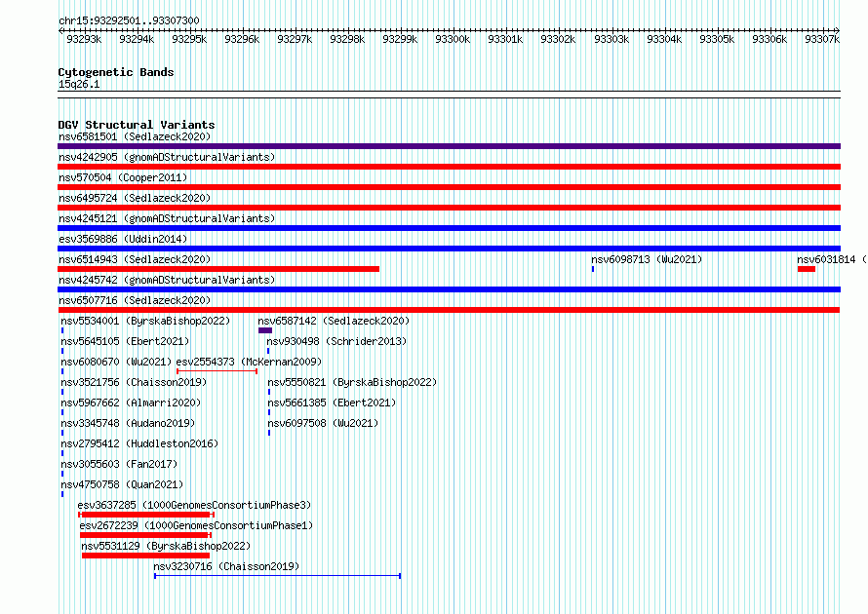Click the 93307k ruler tick label

(x=822, y=39)
